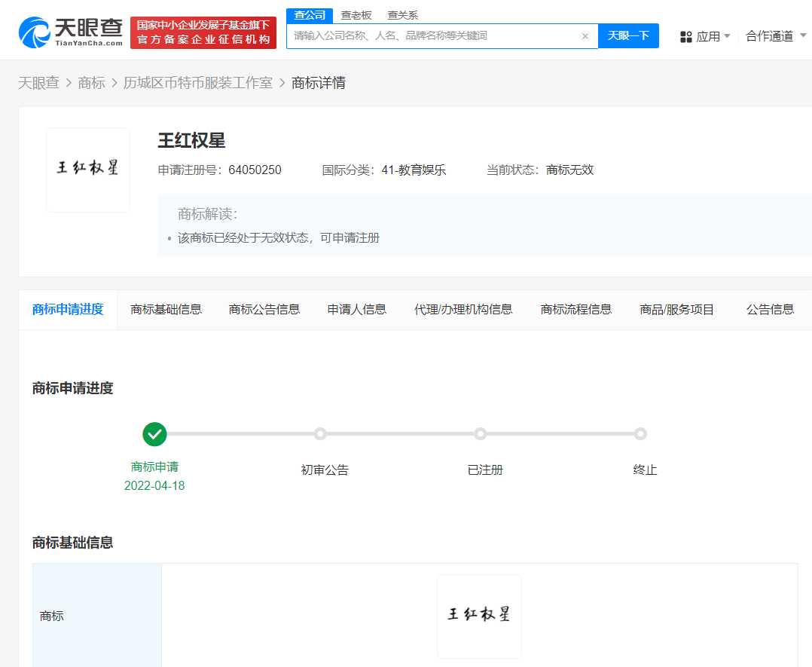Open the 商标 breadcrumb link

click(93, 82)
